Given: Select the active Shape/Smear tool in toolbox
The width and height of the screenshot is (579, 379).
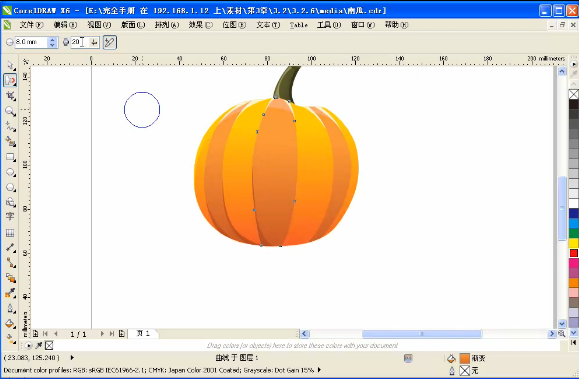Looking at the screenshot, I should tap(10, 80).
